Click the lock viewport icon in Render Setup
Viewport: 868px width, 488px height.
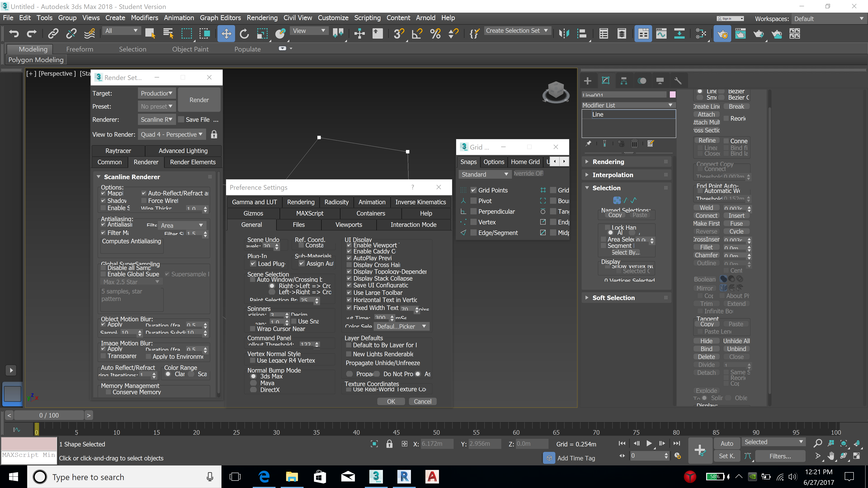point(214,134)
